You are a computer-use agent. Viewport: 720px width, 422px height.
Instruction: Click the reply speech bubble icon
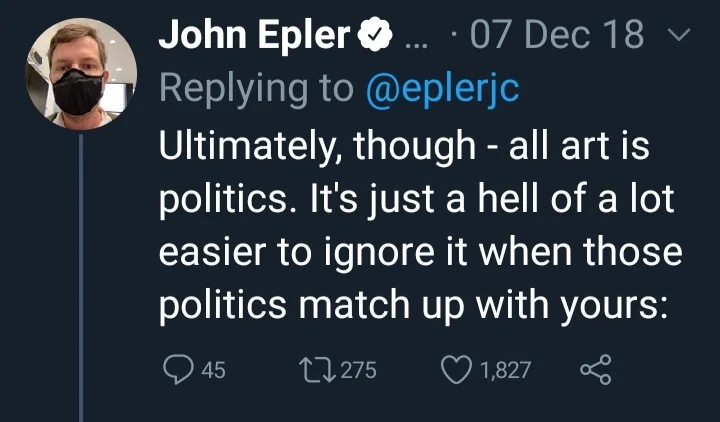pos(176,369)
